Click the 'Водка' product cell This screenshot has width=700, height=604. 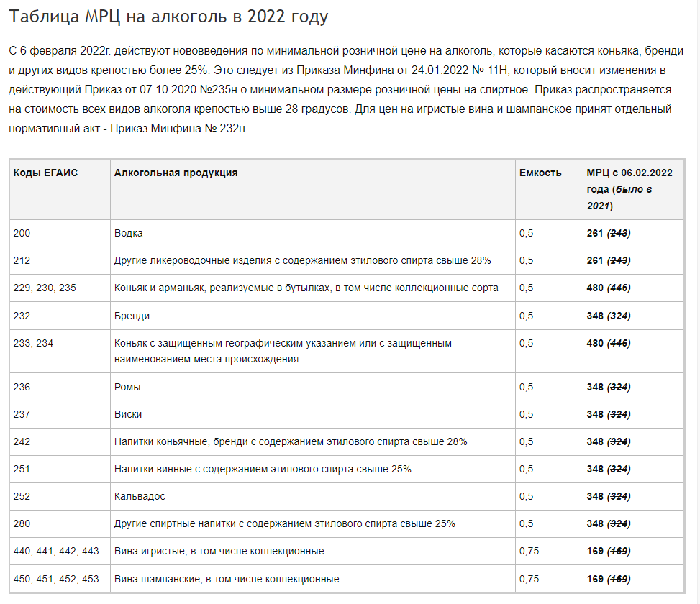[313, 233]
